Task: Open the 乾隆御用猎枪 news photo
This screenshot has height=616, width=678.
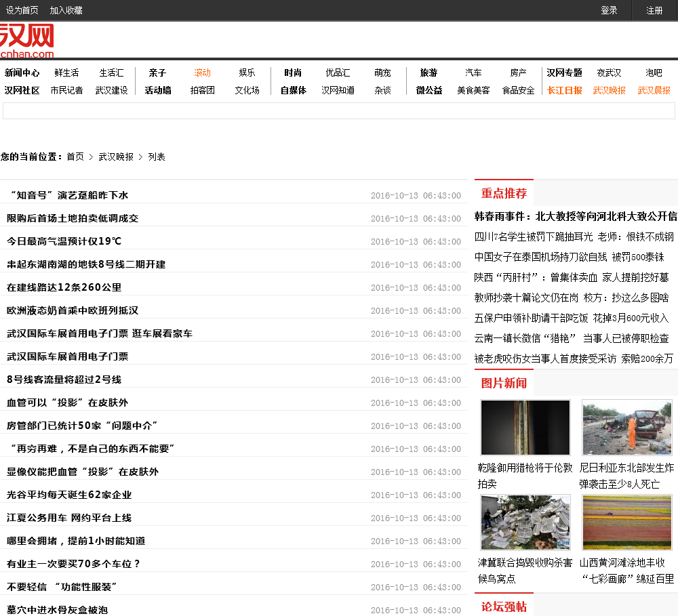Action: pyautogui.click(x=525, y=427)
